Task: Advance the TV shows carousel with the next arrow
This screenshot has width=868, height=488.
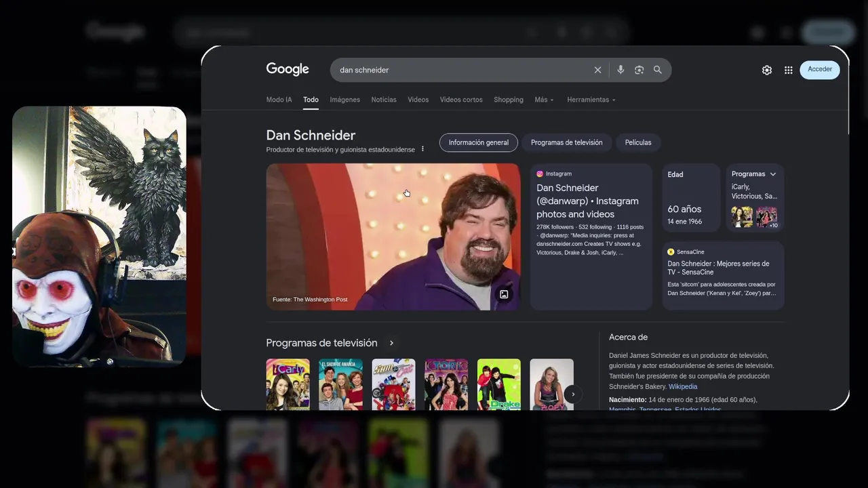Action: [573, 394]
